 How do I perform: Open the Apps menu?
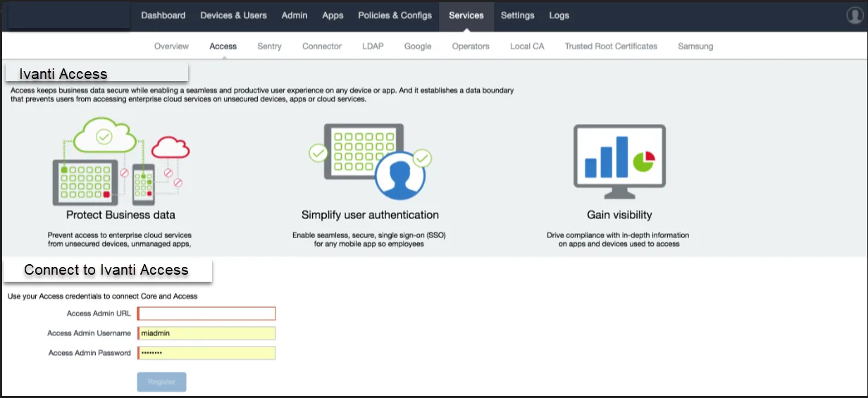(333, 15)
